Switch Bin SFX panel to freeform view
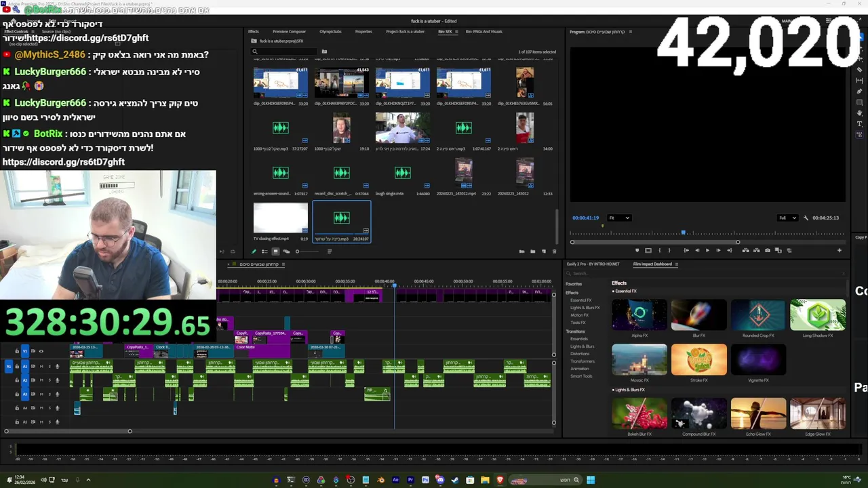Image resolution: width=868 pixels, height=488 pixels. click(286, 251)
